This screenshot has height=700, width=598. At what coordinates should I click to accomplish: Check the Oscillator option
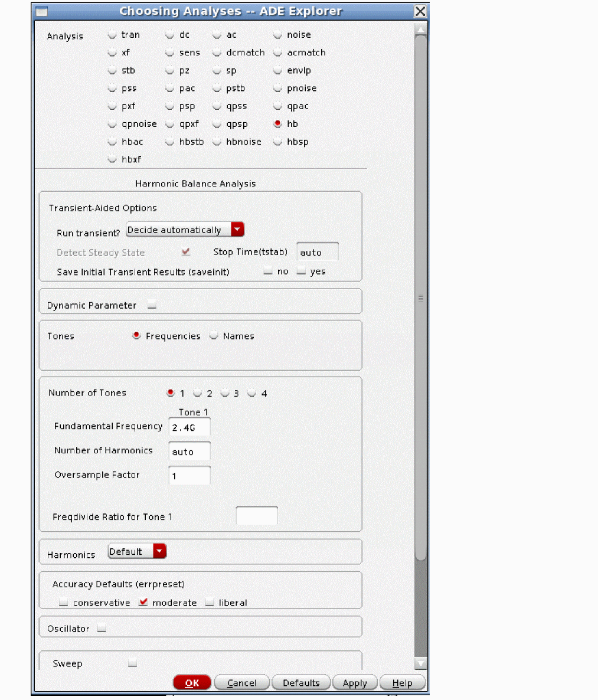pos(102,629)
